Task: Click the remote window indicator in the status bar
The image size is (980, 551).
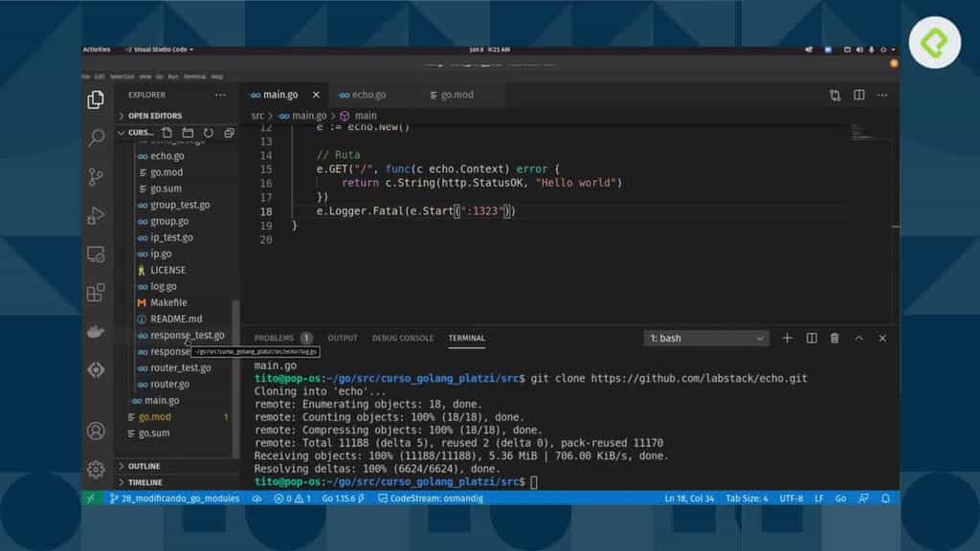Action: click(x=91, y=498)
